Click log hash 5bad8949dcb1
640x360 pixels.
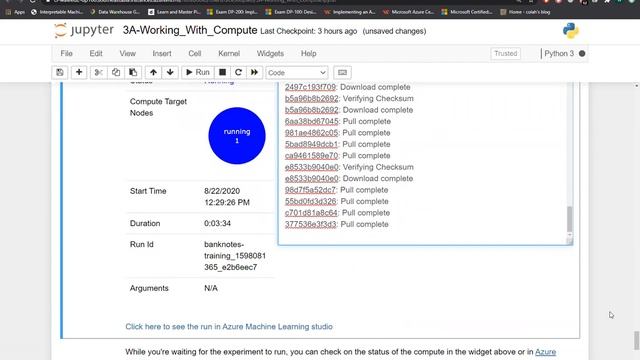click(311, 144)
